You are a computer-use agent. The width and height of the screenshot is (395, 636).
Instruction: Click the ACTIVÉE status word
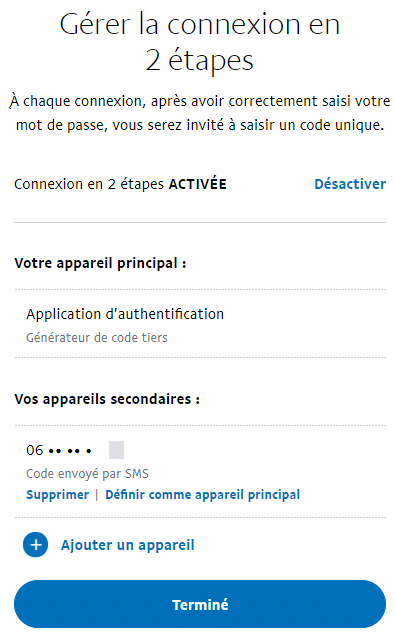coord(198,184)
